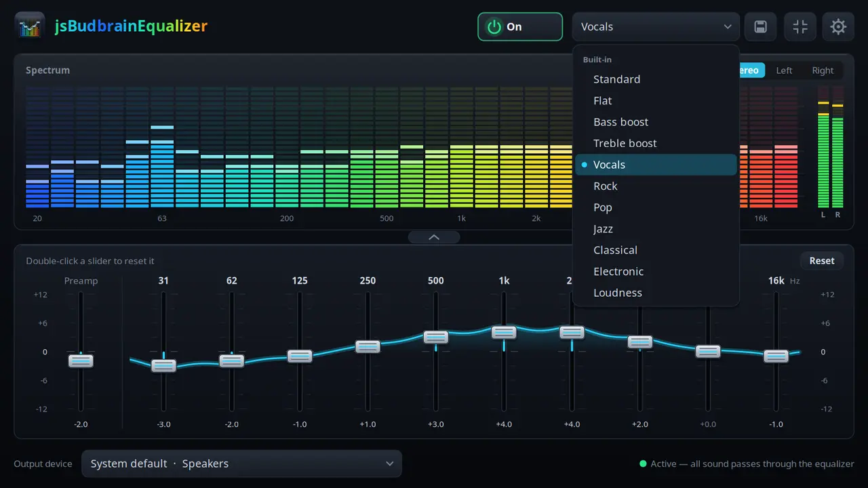This screenshot has height=488, width=868.
Task: Switch spectrum view to Right channel
Action: [823, 70]
